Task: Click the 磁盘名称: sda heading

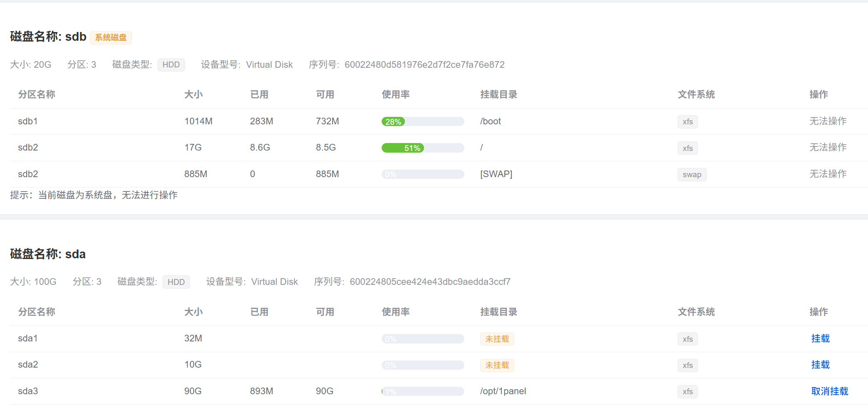Action: pos(48,254)
